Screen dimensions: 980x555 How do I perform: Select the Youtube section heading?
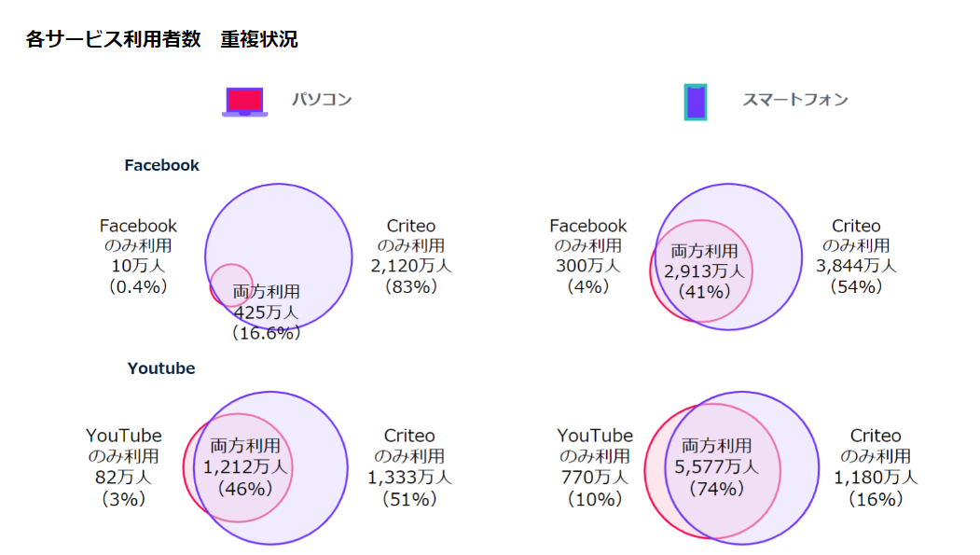point(161,368)
